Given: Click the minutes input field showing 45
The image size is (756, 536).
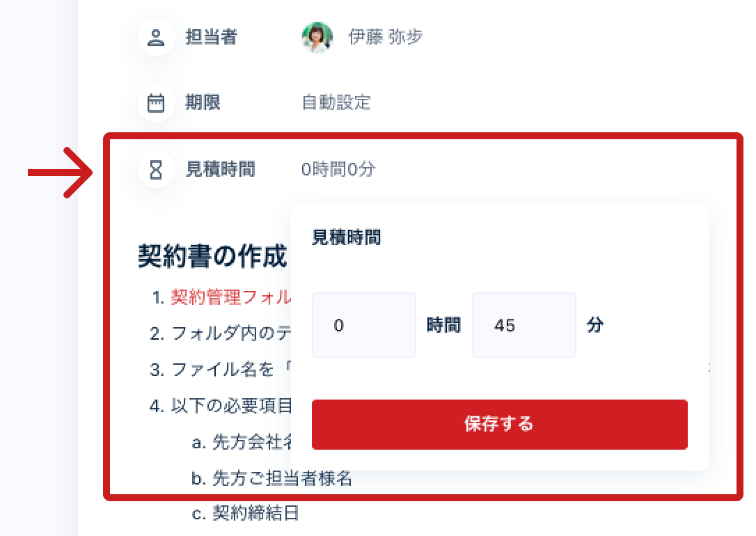Looking at the screenshot, I should tap(524, 325).
